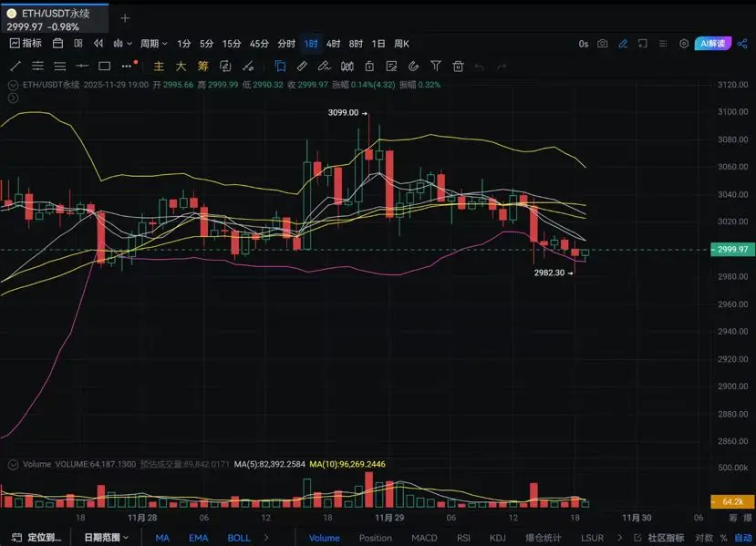The height and width of the screenshot is (546, 756).
Task: Select the horizontal segment line tool
Action: 82,66
